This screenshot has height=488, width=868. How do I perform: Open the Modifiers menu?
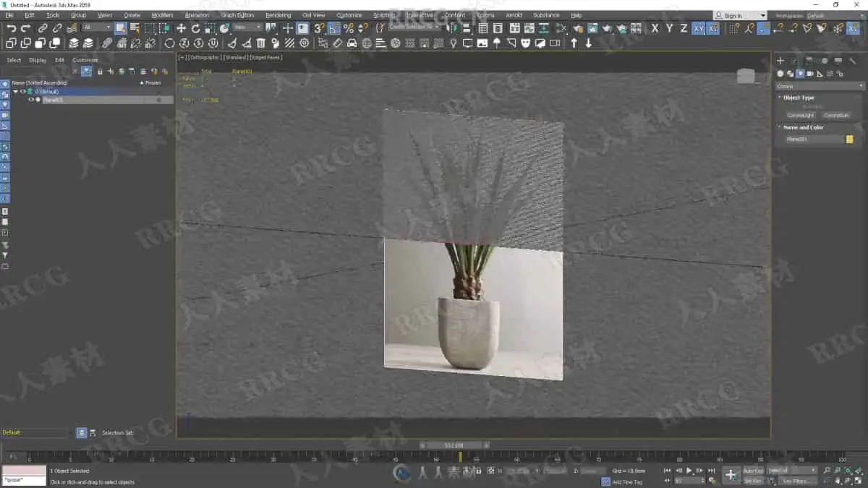[162, 15]
